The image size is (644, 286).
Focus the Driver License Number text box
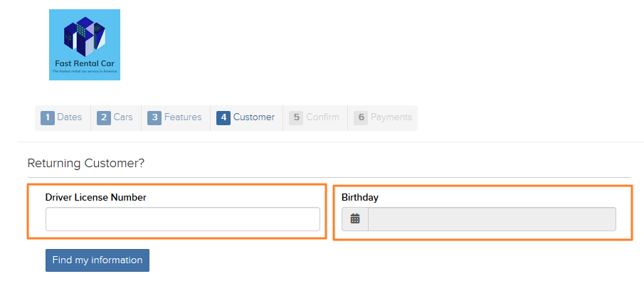coord(183,219)
